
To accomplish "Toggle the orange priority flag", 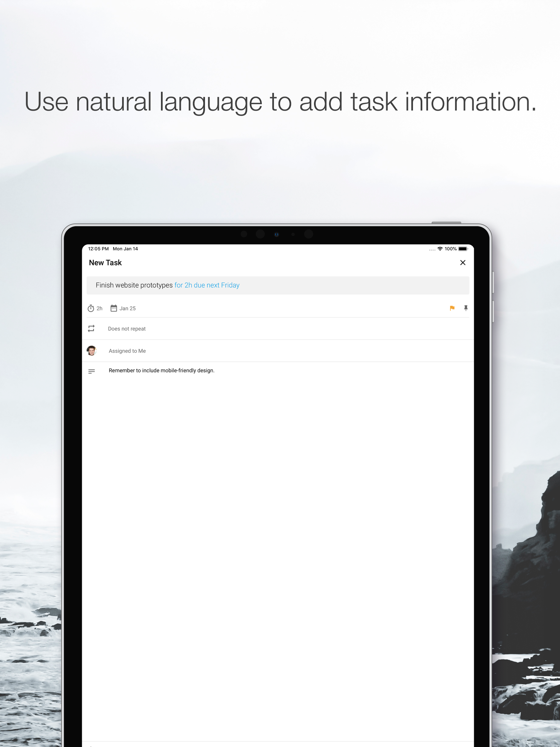I will (x=452, y=308).
